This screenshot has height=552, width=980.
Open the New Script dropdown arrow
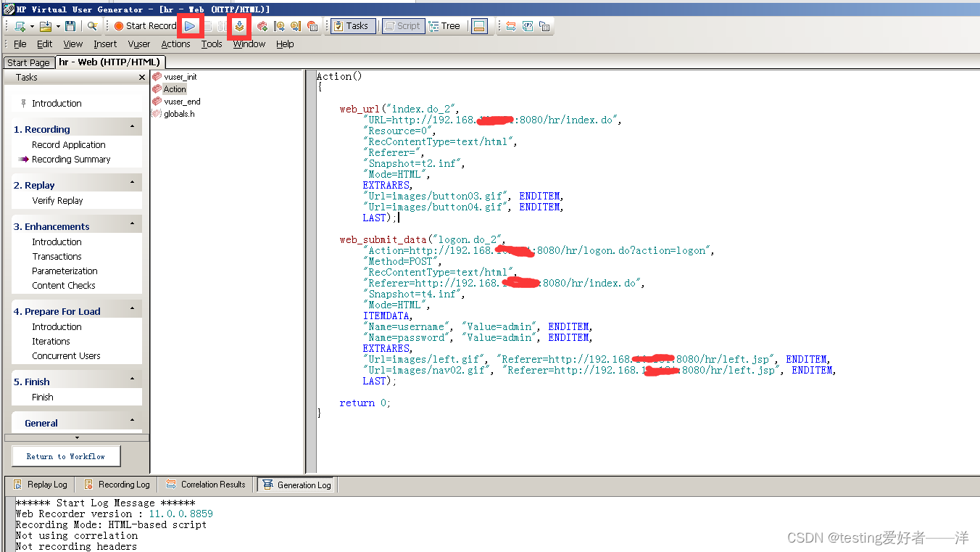(32, 26)
